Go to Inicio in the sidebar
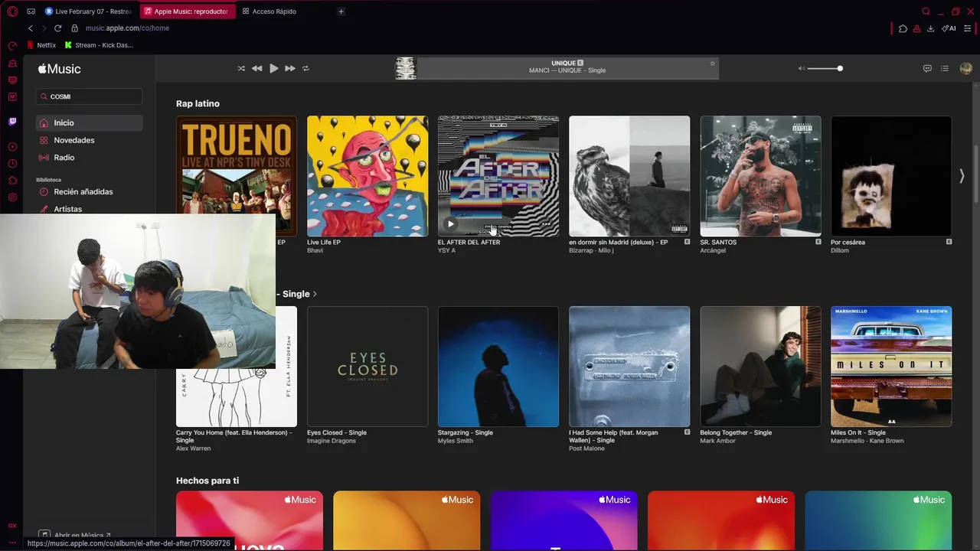 coord(89,122)
